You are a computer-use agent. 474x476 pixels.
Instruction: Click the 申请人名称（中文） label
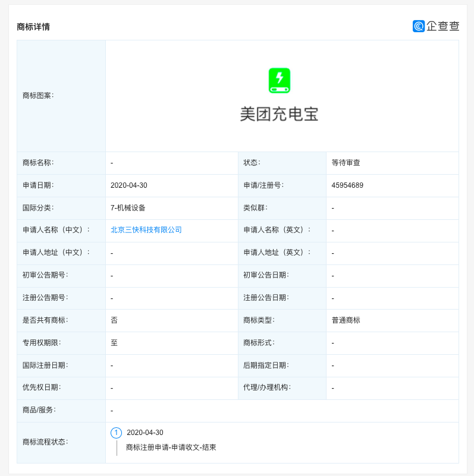(56, 230)
